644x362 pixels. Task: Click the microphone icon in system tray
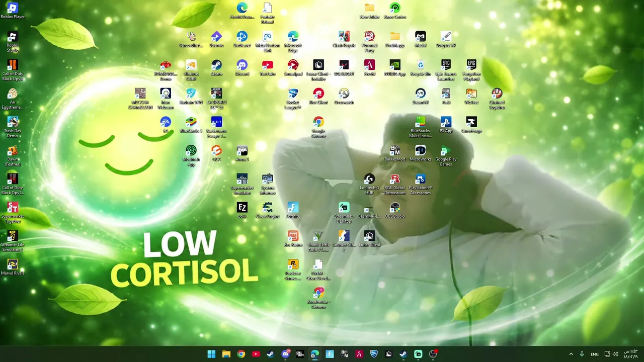[x=582, y=354]
